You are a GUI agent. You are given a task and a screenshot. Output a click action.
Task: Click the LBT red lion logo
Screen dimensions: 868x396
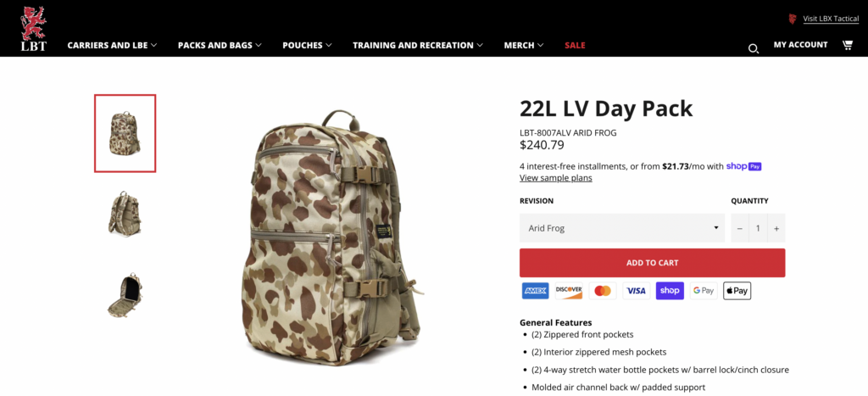click(x=34, y=29)
